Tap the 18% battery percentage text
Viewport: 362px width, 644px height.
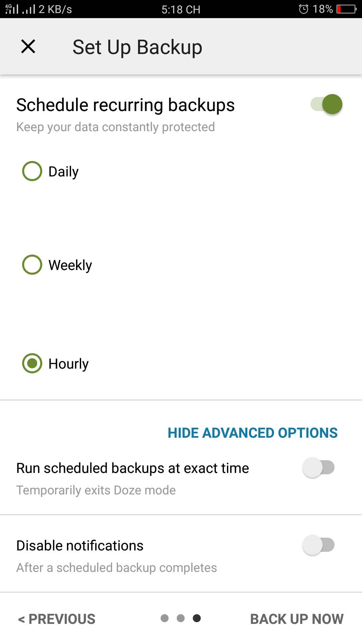coord(323,9)
